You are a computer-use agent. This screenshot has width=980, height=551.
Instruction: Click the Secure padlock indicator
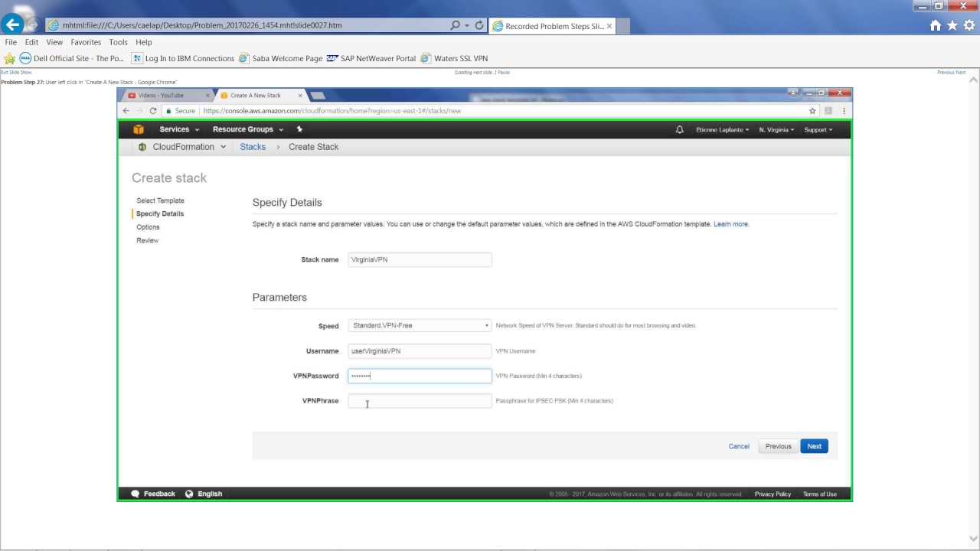point(181,111)
